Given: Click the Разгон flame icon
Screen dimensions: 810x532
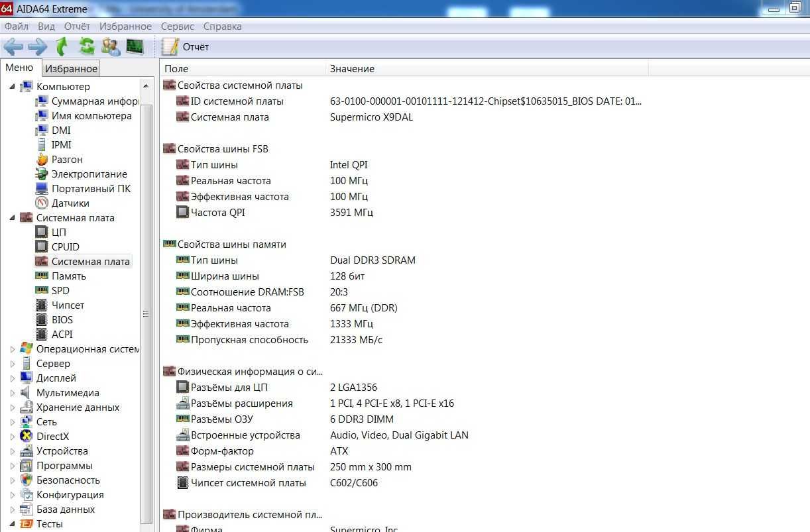Looking at the screenshot, I should [42, 159].
